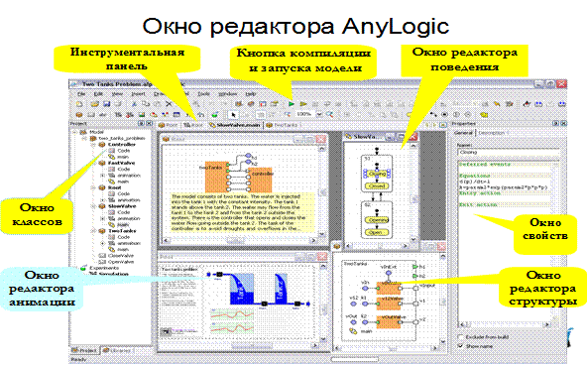Click the new active object class box icon
The height and width of the screenshot is (365, 588).
[78, 114]
